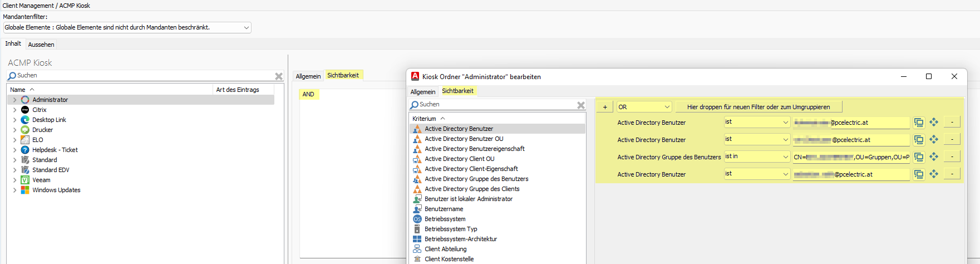
Task: Click the Standard EDV folder icon
Action: [25, 170]
